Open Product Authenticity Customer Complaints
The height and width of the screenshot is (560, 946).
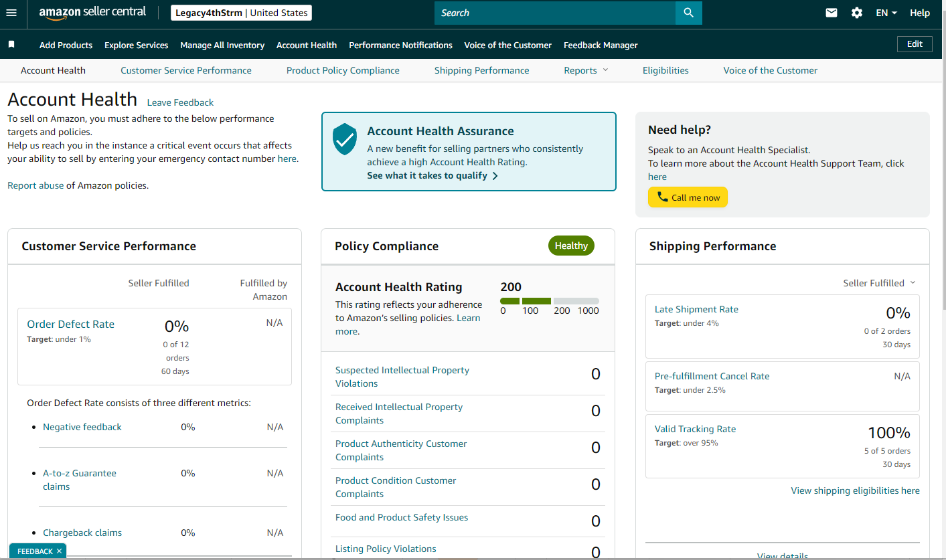pos(401,450)
